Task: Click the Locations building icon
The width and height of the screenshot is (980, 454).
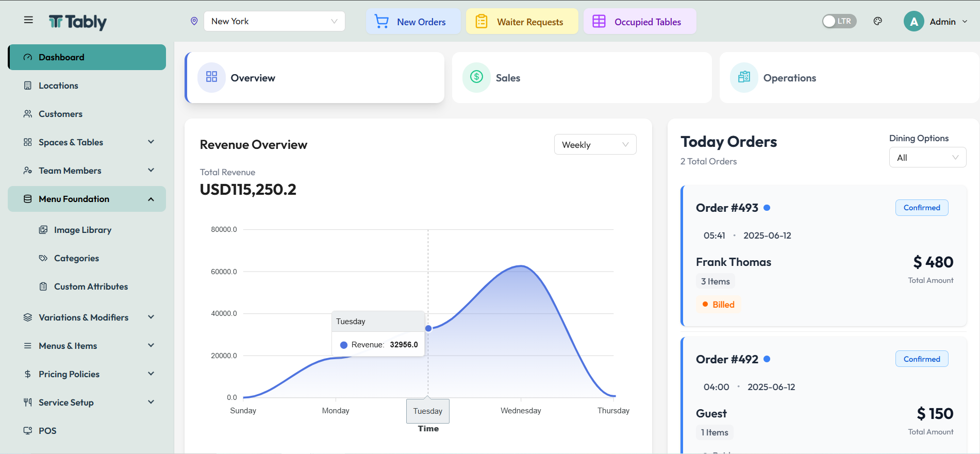Action: coord(28,86)
